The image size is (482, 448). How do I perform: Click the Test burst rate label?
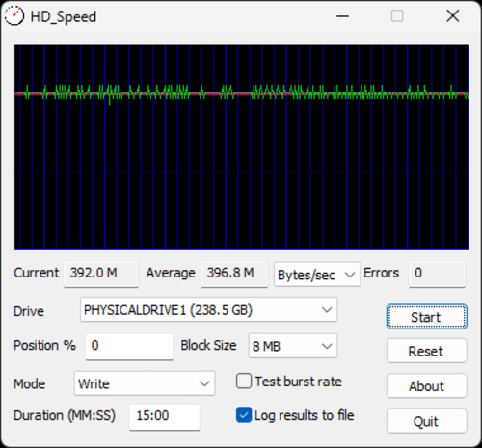[299, 382]
